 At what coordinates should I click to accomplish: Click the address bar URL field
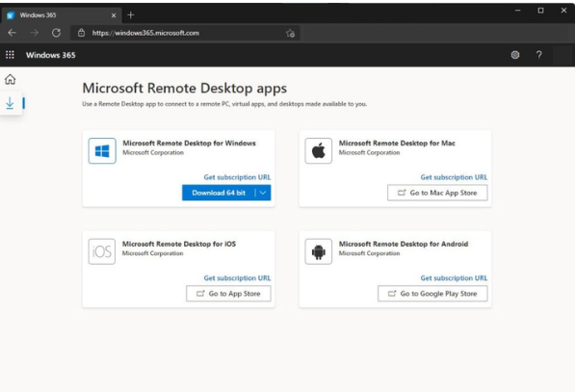185,33
